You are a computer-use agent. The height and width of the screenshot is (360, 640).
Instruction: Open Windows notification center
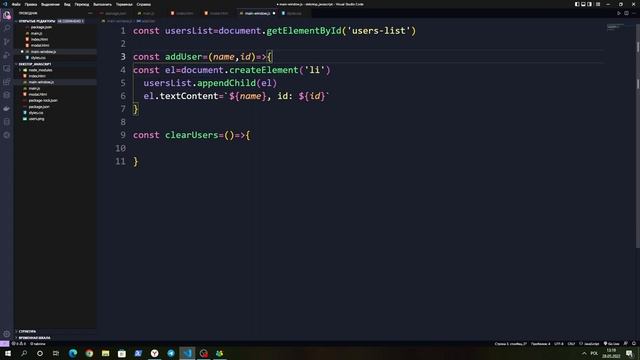pyautogui.click(x=630, y=353)
